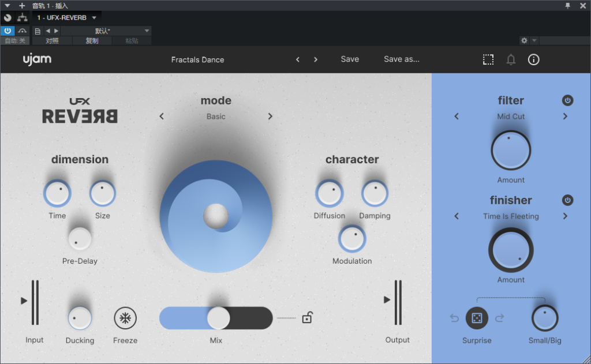Expand the 默认 preset dropdown

[x=106, y=31]
